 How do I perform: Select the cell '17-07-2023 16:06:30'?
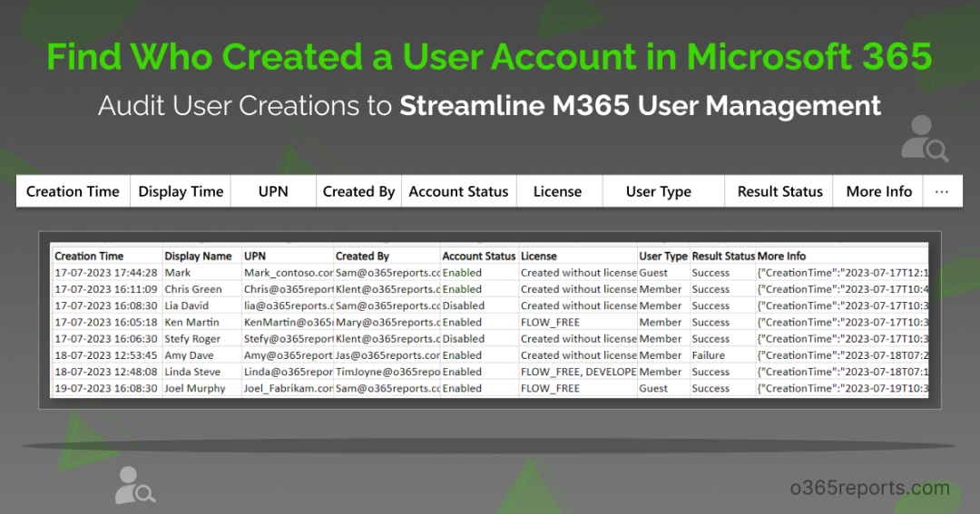click(x=106, y=338)
